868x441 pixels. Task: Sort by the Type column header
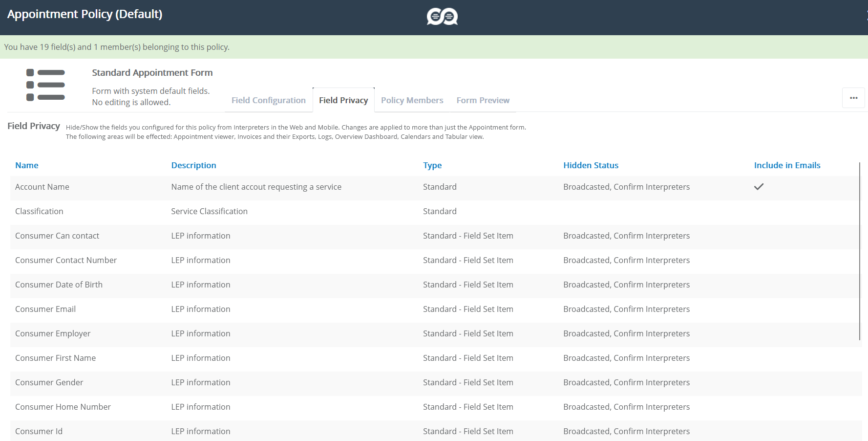click(432, 165)
